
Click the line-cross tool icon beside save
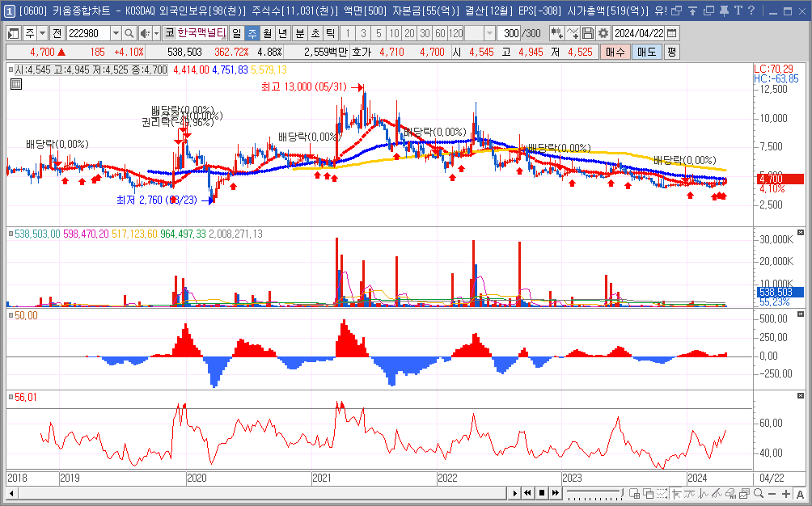573,34
